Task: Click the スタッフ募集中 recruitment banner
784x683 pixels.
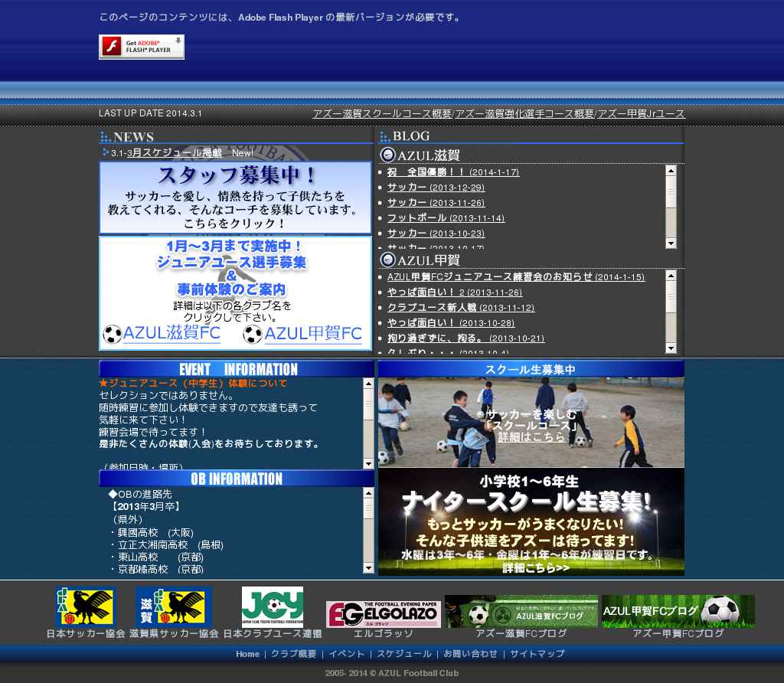Action: 235,198
